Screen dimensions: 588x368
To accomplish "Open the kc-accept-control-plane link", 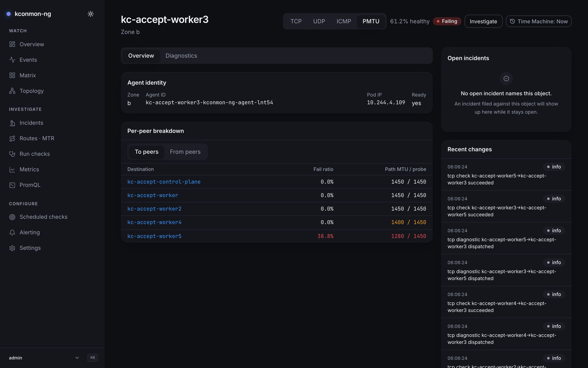I will coord(164,182).
